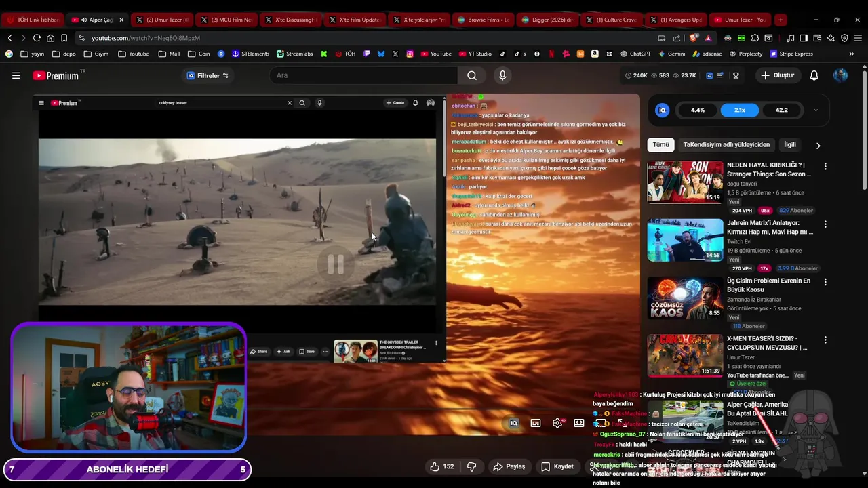Open options for Jahrein Matrix video

pos(825,224)
